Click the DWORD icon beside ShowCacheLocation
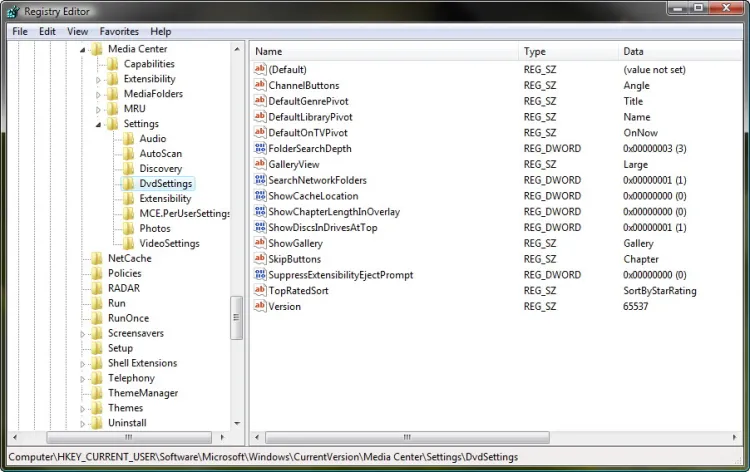The height and width of the screenshot is (472, 750). tap(260, 196)
